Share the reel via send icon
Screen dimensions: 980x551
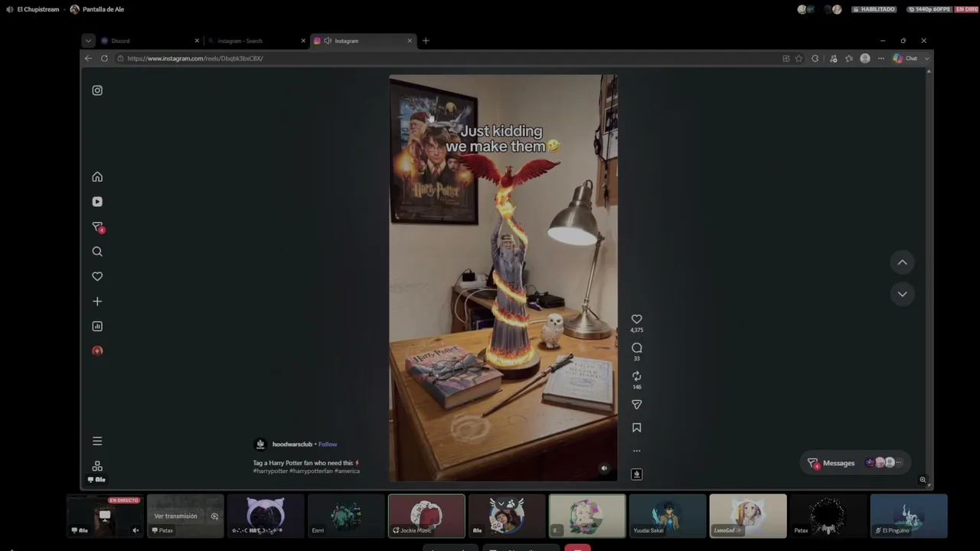tap(636, 405)
